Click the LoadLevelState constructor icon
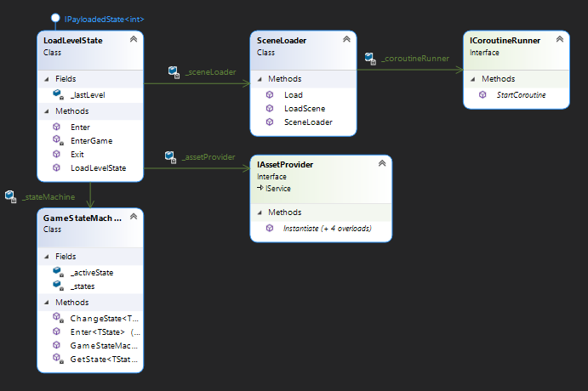Image resolution: width=588 pixels, height=391 pixels. click(x=56, y=167)
